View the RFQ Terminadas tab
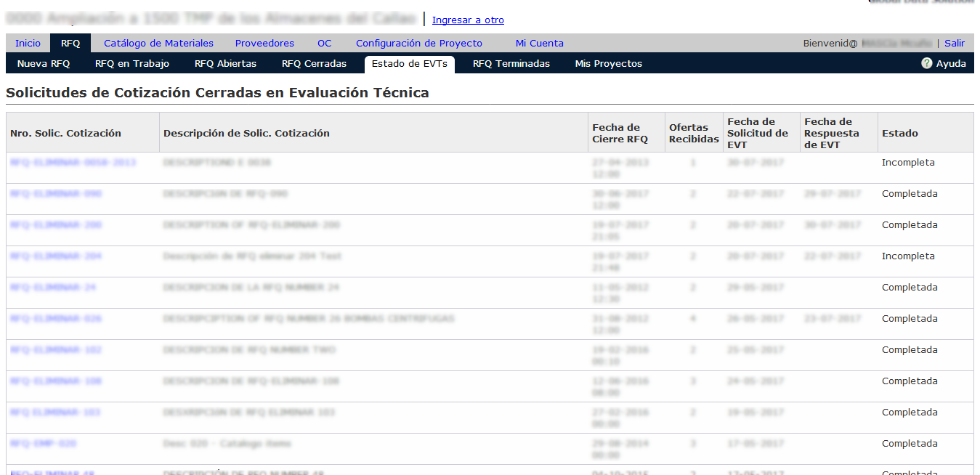 (x=511, y=63)
